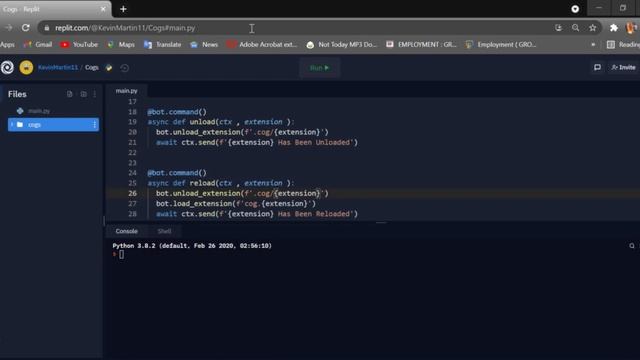Click the 'async def unload' line
The image size is (640, 360).
click(x=221, y=122)
